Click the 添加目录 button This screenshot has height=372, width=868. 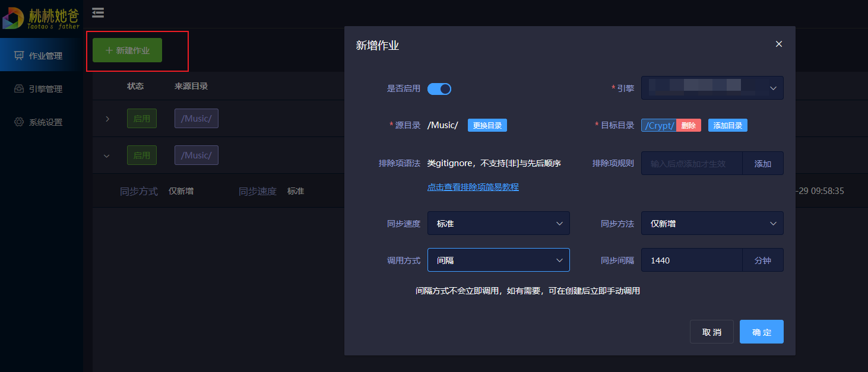pos(727,125)
